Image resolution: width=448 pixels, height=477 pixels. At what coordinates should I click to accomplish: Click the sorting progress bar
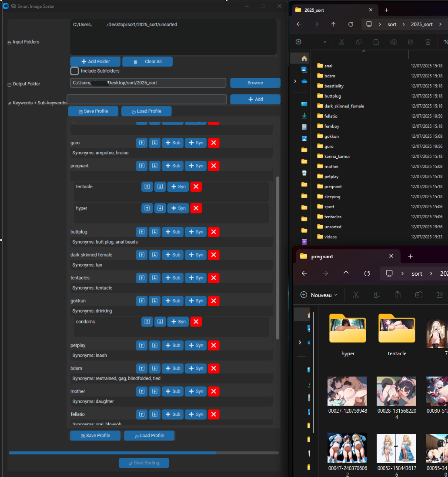144,453
